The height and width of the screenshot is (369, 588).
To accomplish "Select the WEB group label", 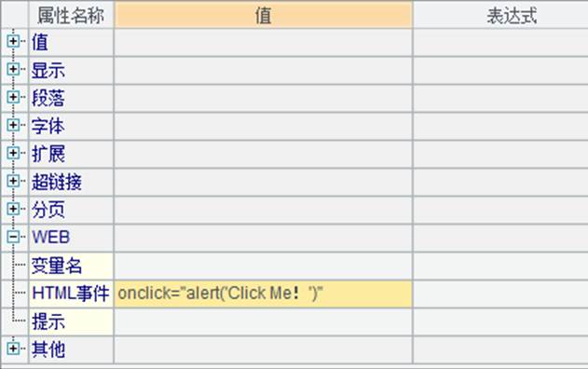I will (x=51, y=237).
